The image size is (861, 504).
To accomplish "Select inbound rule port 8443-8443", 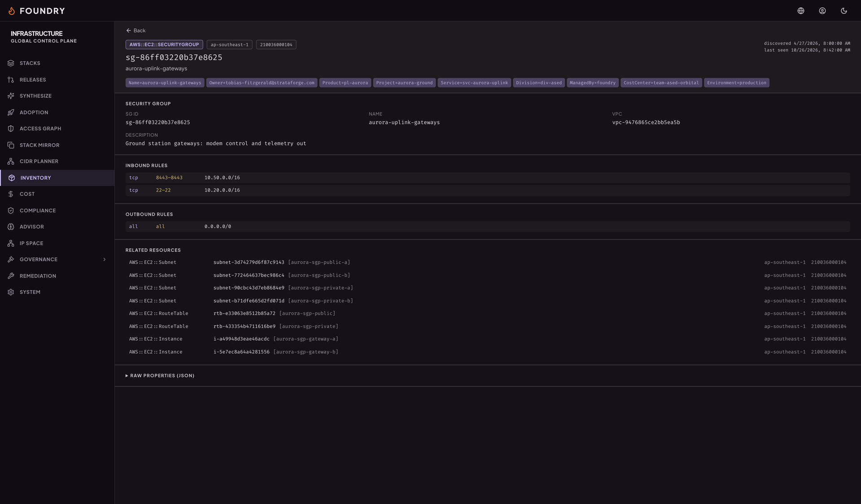I will click(169, 178).
